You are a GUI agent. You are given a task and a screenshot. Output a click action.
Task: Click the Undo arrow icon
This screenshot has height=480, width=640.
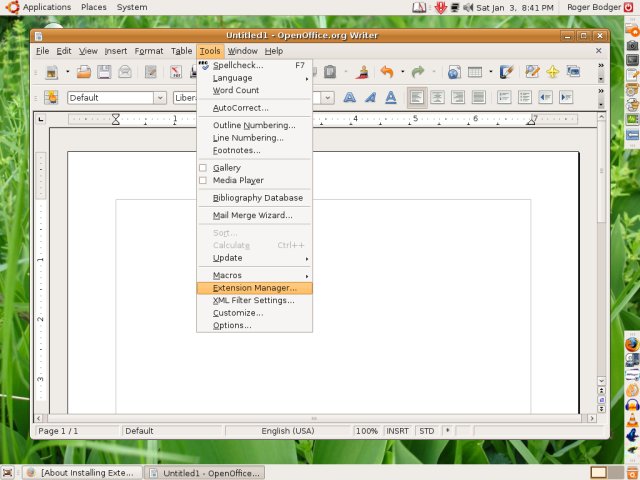pos(387,72)
